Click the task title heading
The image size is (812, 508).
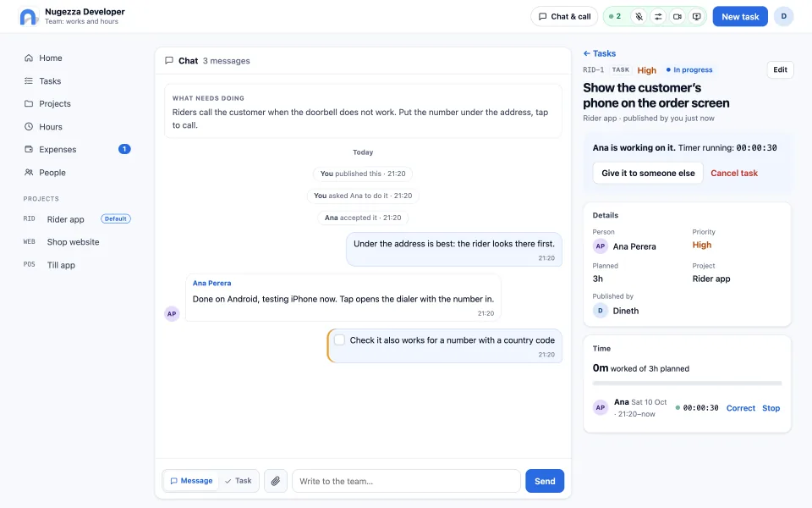(x=656, y=96)
